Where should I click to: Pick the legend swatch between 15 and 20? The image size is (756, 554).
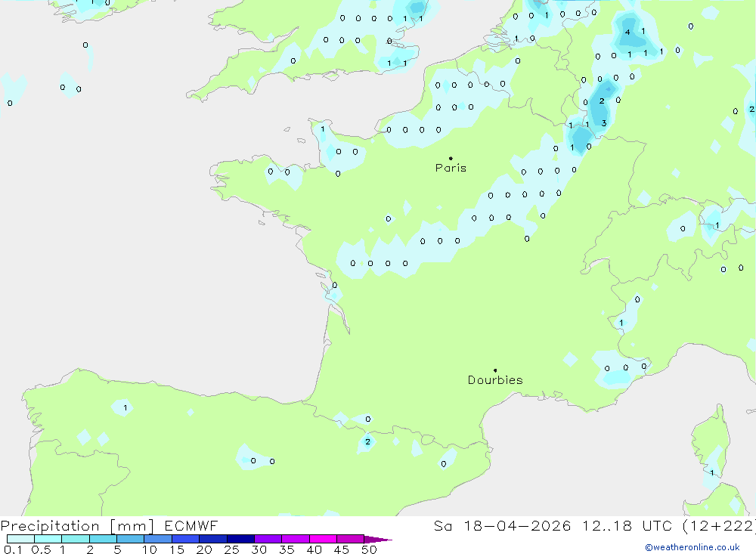[x=186, y=539]
